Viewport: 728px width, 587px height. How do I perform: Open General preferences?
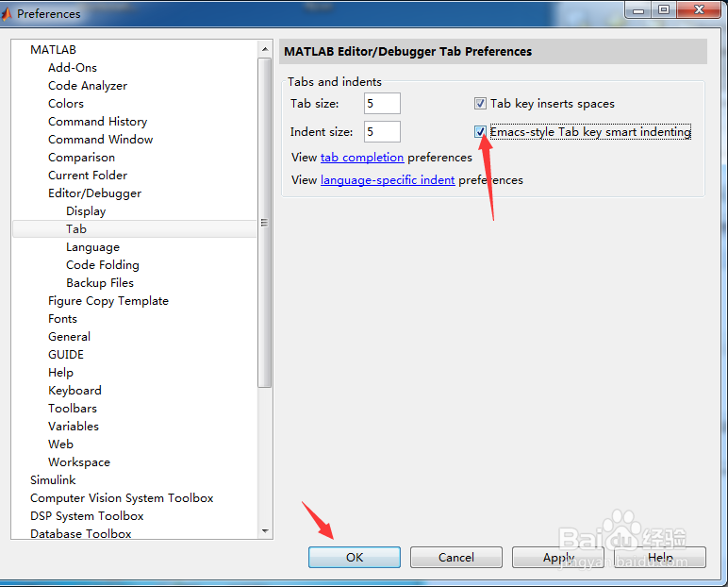tap(69, 337)
